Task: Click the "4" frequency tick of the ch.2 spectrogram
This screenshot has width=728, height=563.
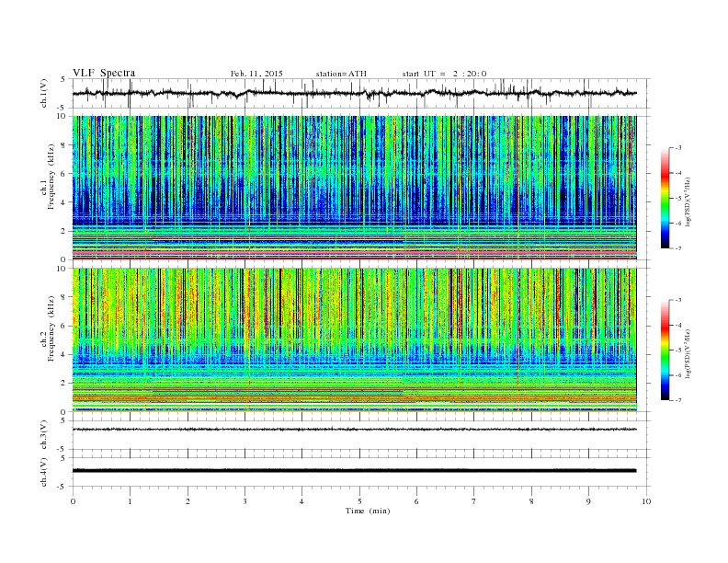Action: pyautogui.click(x=64, y=354)
